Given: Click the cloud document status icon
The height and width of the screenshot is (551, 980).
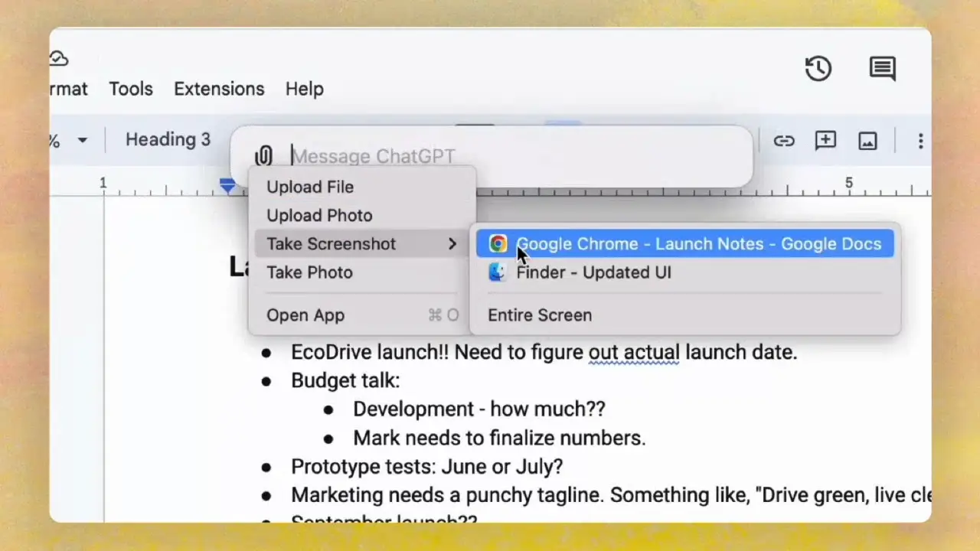Looking at the screenshot, I should point(59,58).
